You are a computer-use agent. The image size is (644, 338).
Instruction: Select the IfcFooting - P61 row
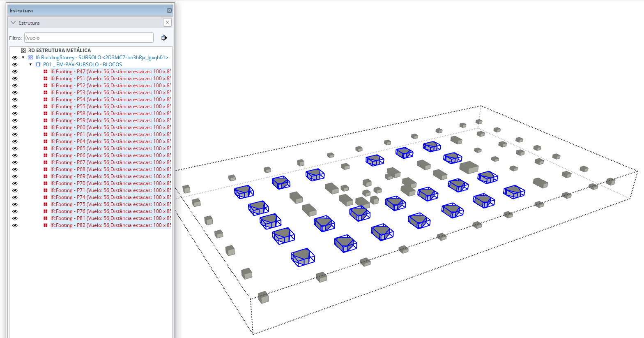click(110, 134)
